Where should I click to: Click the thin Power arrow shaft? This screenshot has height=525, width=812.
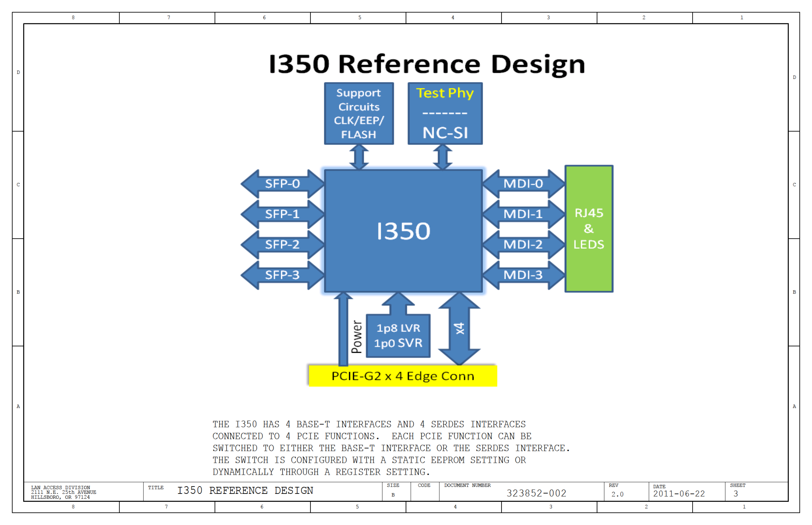click(343, 329)
